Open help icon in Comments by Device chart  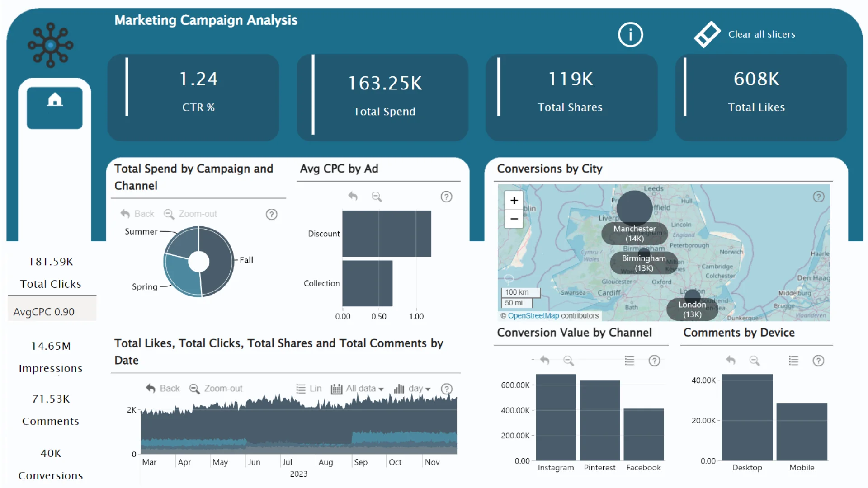pyautogui.click(x=818, y=361)
